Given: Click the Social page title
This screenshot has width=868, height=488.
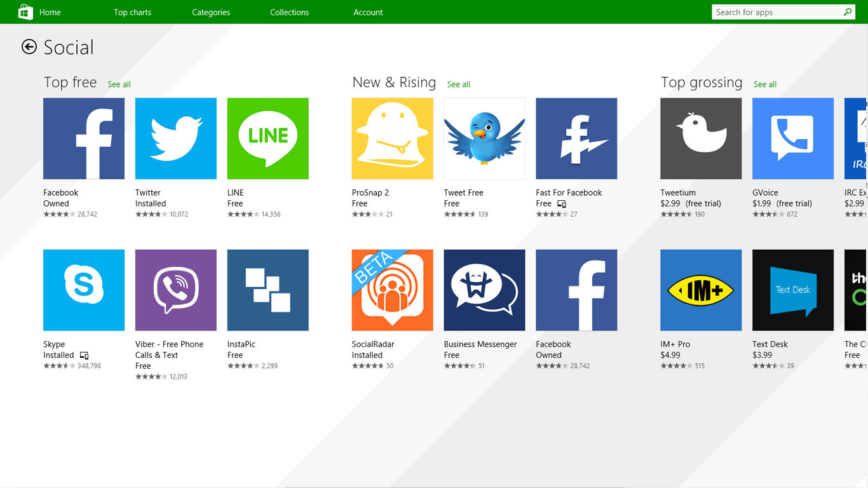Looking at the screenshot, I should (x=69, y=47).
